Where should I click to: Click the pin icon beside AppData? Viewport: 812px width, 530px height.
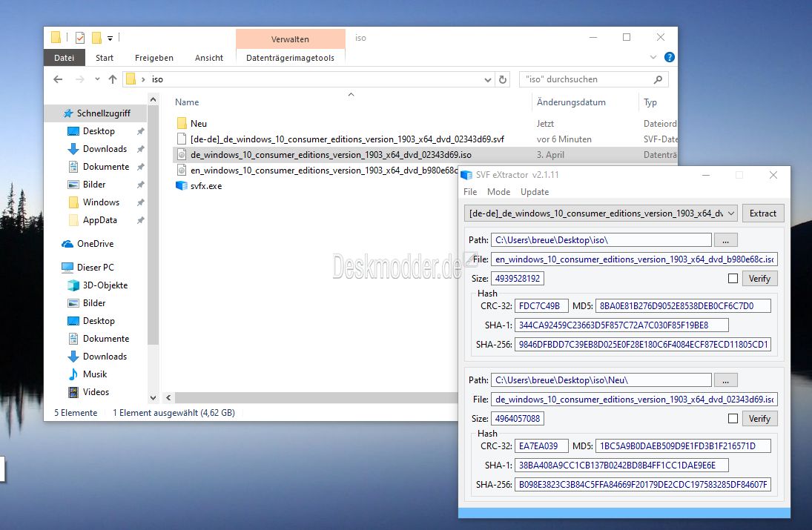pos(140,220)
